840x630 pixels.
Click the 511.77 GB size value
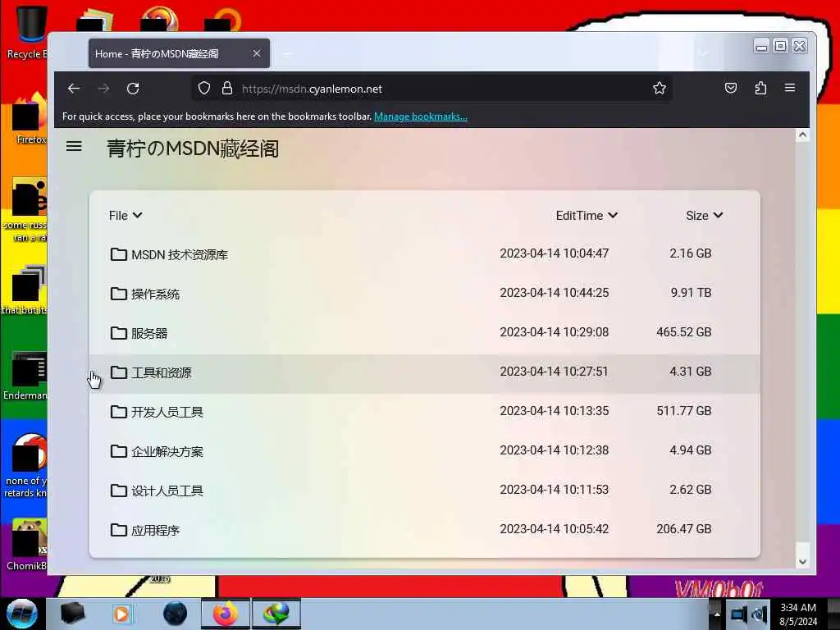pyautogui.click(x=684, y=411)
